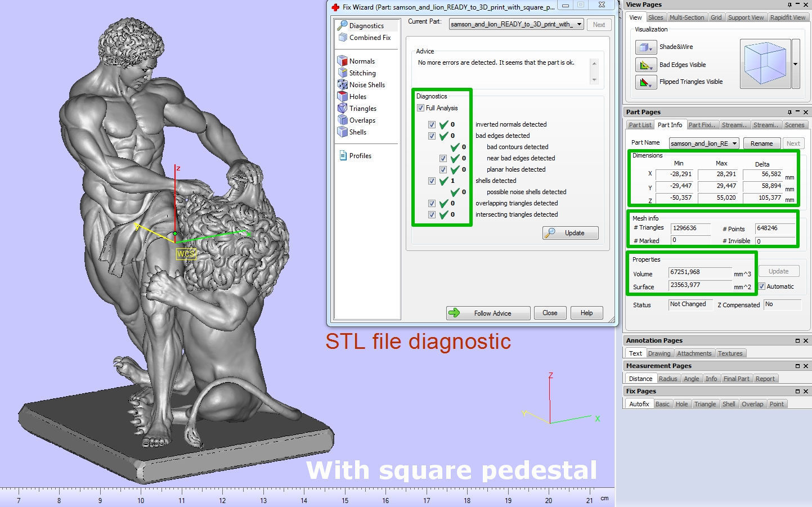Select the Autofix tab in Fix Pages
This screenshot has height=507, width=812.
click(639, 404)
